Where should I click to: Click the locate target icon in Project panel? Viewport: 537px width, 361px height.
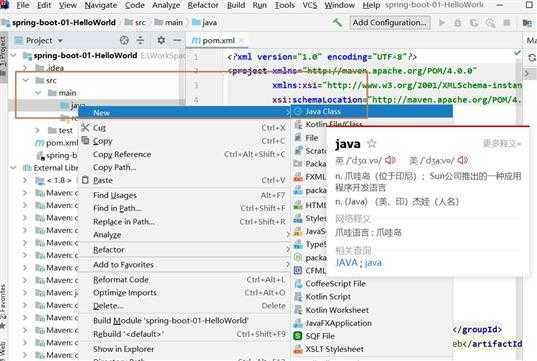pyautogui.click(x=124, y=40)
